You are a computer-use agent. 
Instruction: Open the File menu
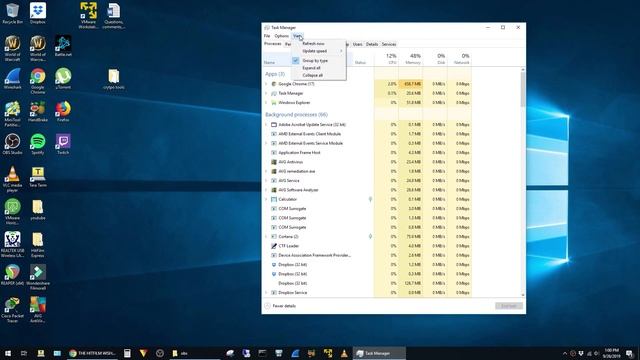point(267,36)
